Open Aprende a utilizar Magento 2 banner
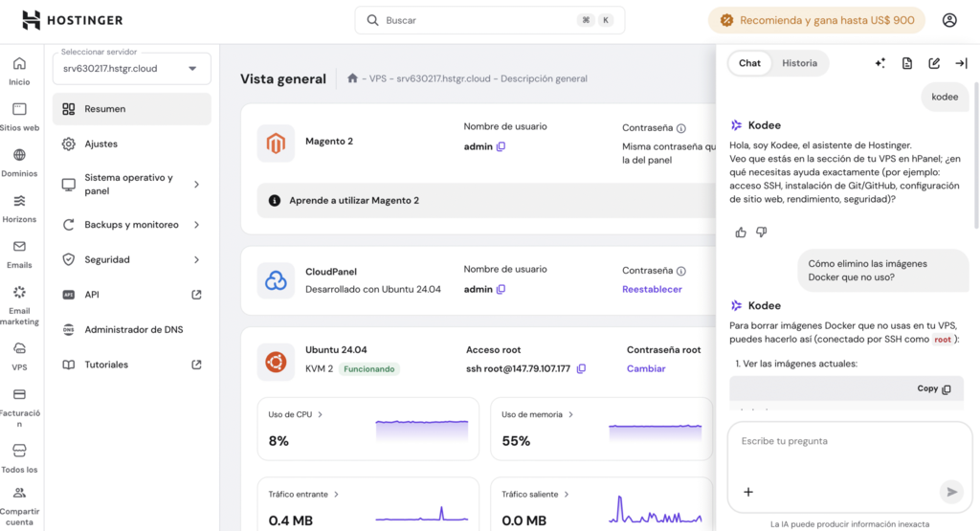980x531 pixels. tap(486, 201)
